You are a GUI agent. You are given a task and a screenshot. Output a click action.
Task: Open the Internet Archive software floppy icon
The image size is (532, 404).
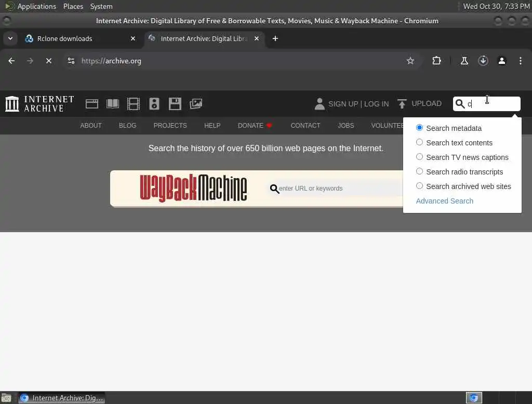pos(175,104)
